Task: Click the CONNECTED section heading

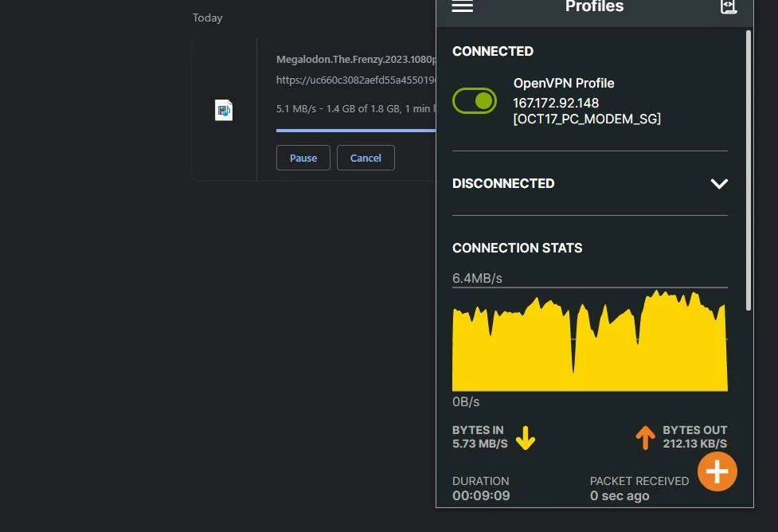Action: pyautogui.click(x=493, y=51)
